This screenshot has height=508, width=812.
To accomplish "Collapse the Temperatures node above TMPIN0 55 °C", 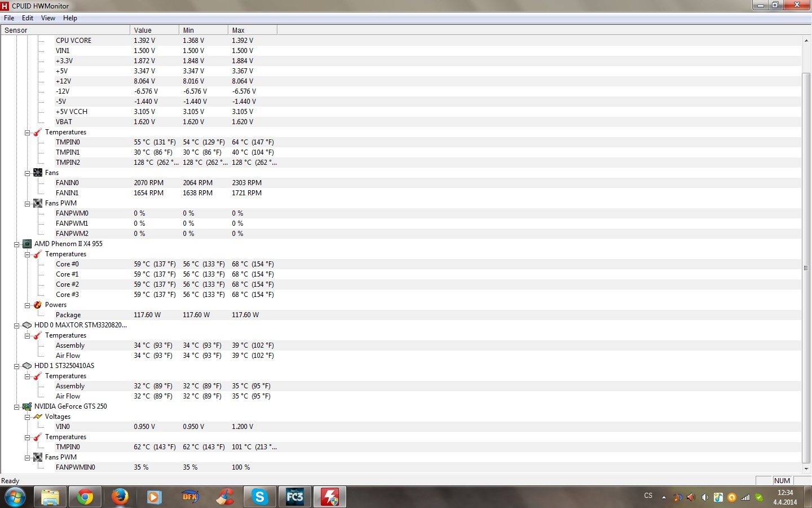I will [x=27, y=133].
